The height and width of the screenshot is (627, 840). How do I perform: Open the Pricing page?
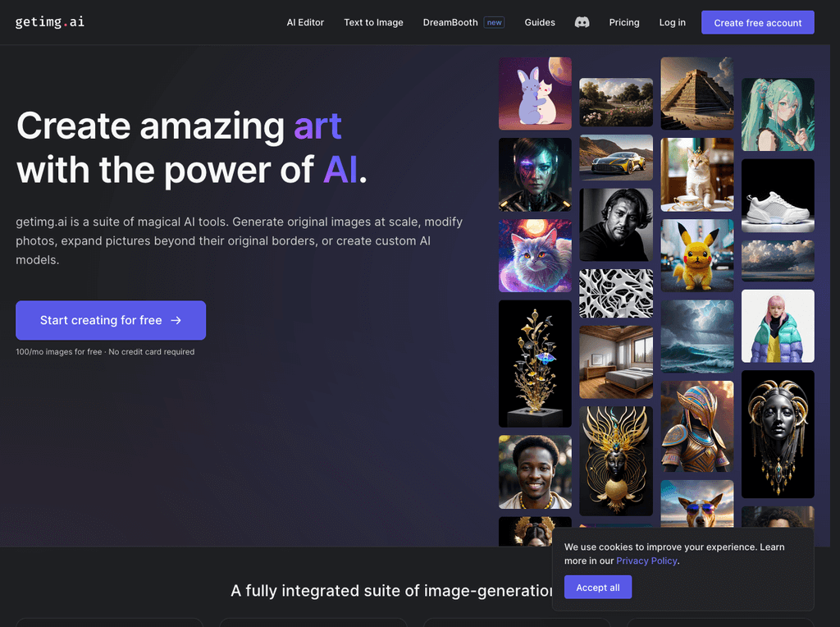[624, 22]
